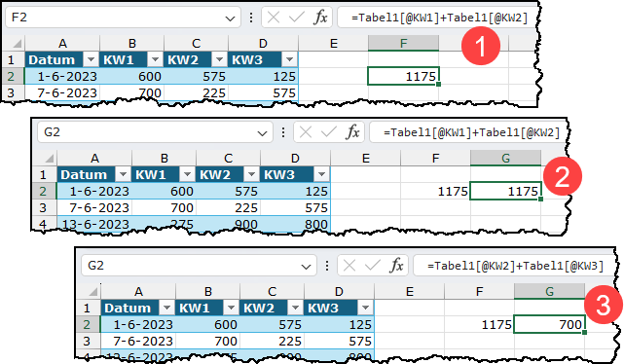Click the fx Insert Function icon in first panel
624x364 pixels.
[x=320, y=18]
